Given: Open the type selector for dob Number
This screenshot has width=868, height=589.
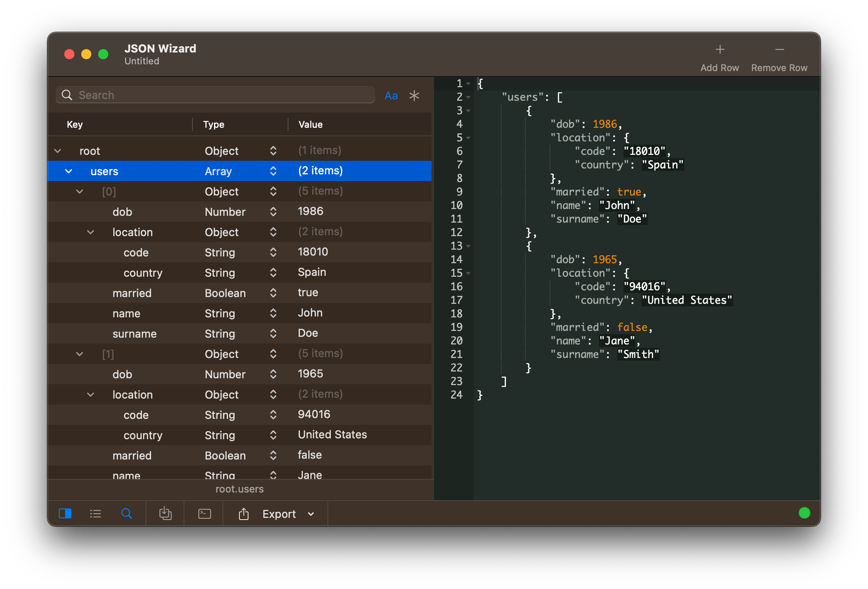Looking at the screenshot, I should 273,212.
